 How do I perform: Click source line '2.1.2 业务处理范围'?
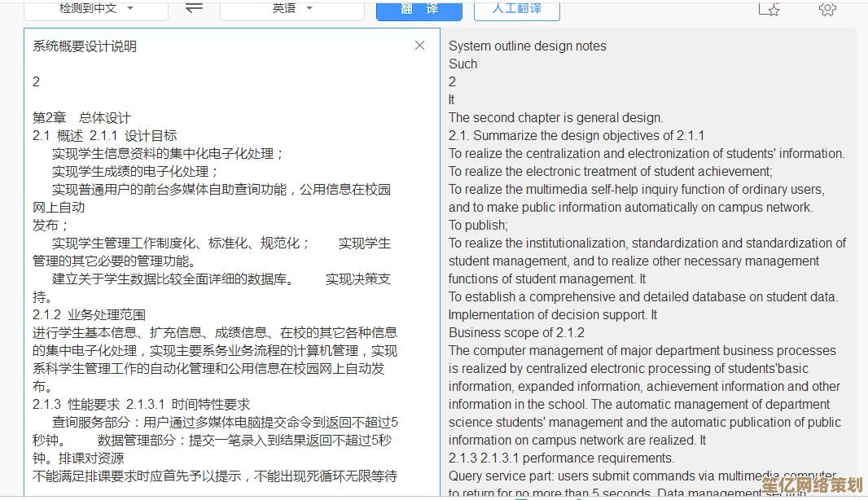point(90,314)
